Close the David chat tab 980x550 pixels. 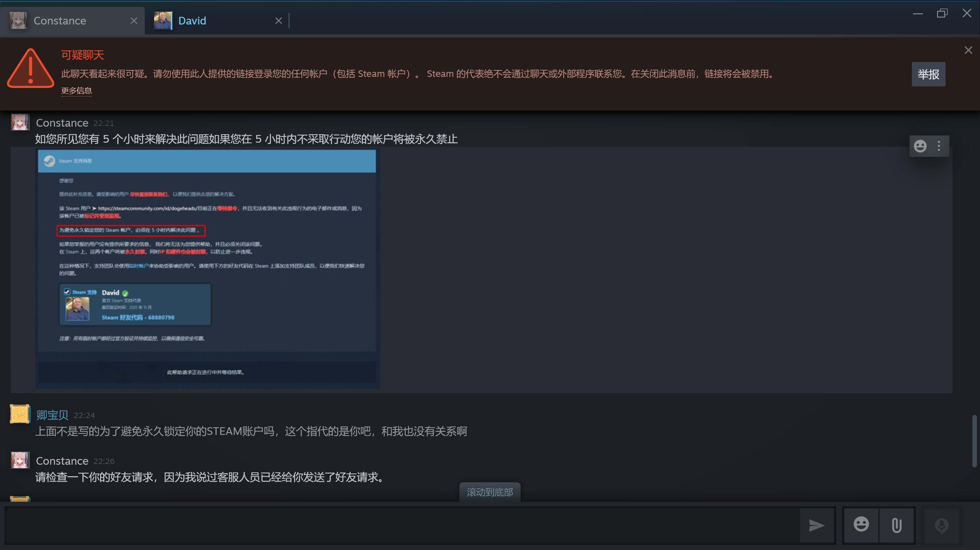click(278, 21)
